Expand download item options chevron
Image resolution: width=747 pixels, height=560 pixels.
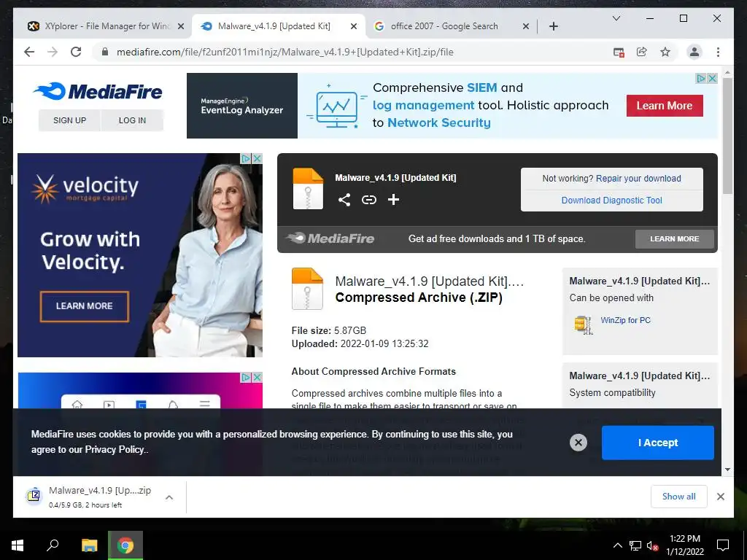click(169, 497)
